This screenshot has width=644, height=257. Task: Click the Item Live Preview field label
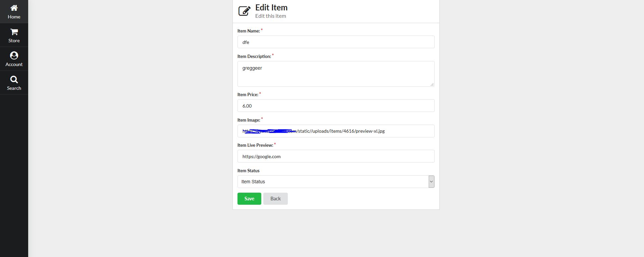(x=255, y=145)
